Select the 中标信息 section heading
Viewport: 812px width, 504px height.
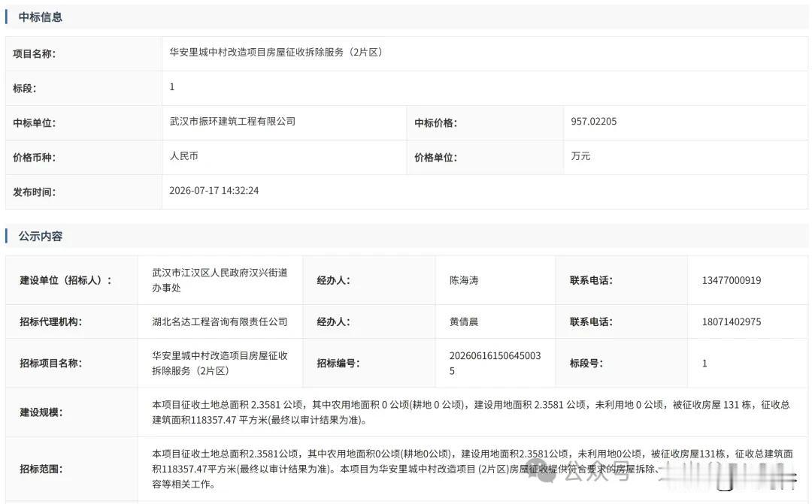click(x=41, y=17)
